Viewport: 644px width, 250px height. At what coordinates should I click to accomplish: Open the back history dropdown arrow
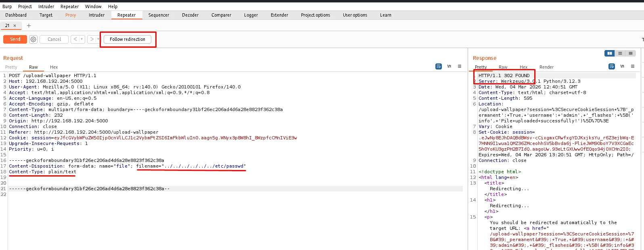click(82, 39)
